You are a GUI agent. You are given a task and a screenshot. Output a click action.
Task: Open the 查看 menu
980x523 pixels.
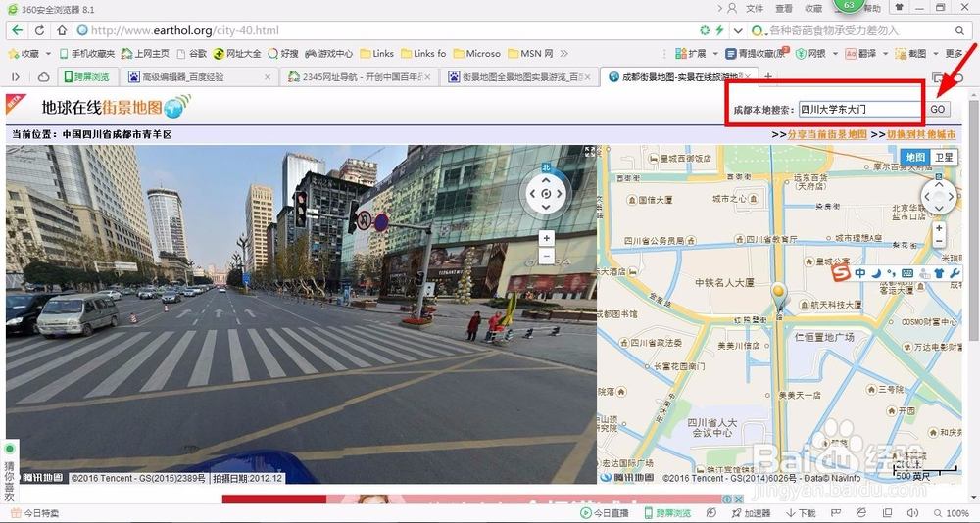pos(784,8)
